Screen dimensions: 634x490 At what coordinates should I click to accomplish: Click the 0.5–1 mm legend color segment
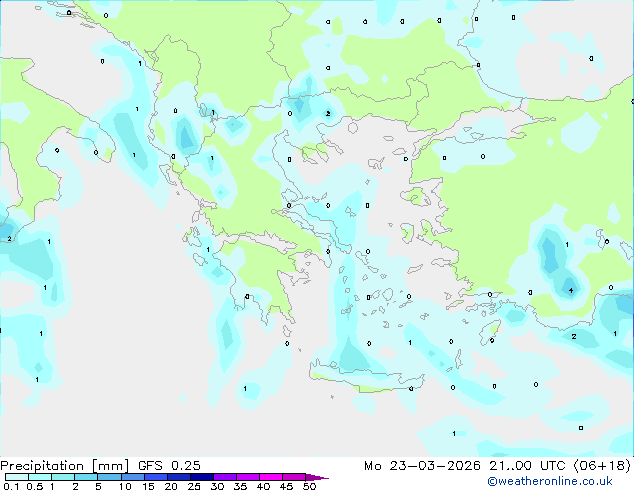point(40,477)
